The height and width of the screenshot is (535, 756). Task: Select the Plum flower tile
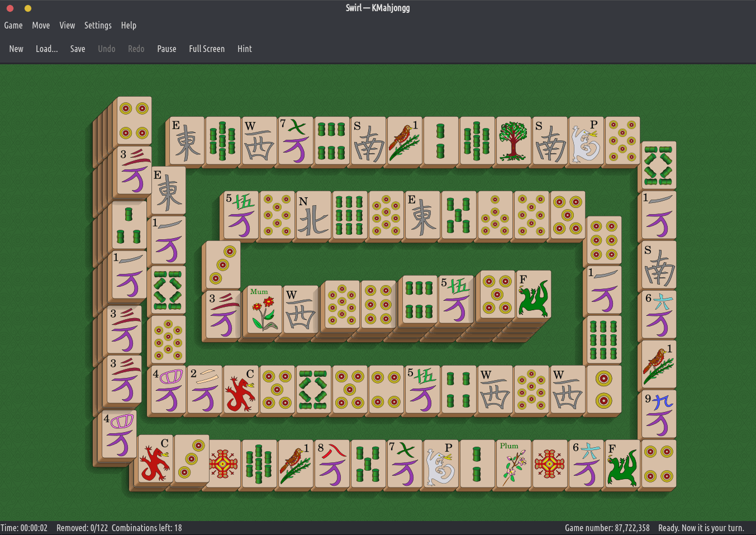[513, 464]
